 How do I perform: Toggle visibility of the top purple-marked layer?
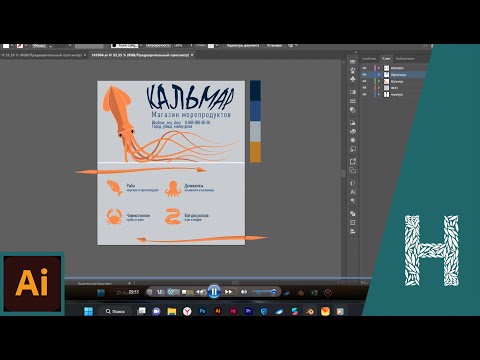(364, 68)
